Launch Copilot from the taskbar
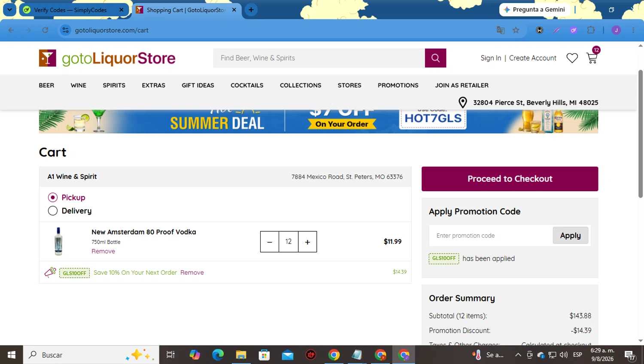Image resolution: width=644 pixels, height=364 pixels. click(x=194, y=355)
